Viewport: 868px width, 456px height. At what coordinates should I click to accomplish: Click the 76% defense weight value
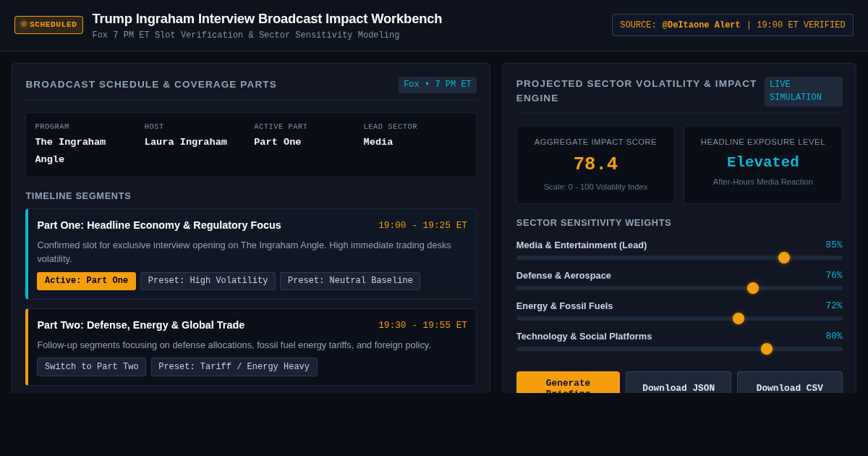point(834,275)
